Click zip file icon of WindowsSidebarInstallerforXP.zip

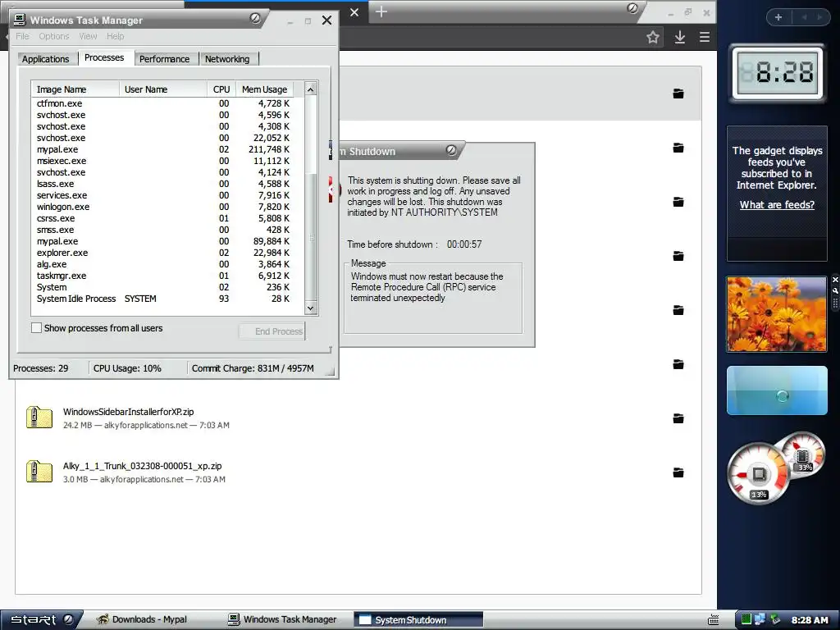click(x=39, y=418)
